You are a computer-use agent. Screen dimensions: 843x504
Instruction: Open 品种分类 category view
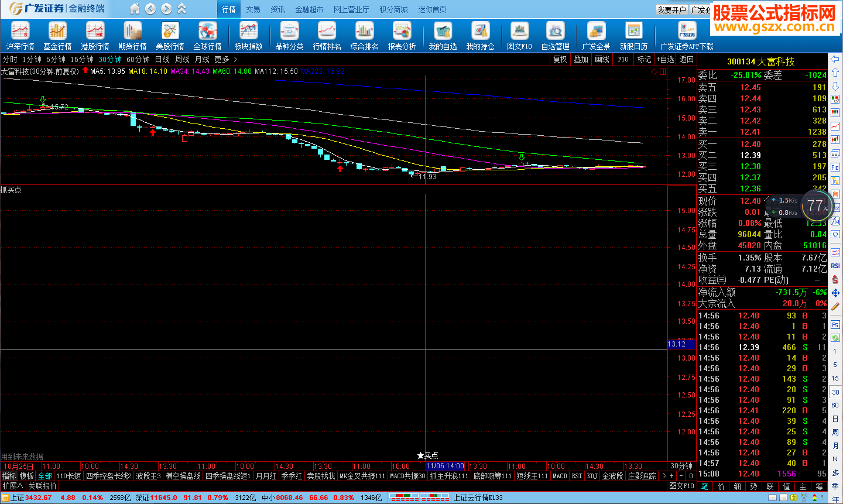click(x=289, y=36)
